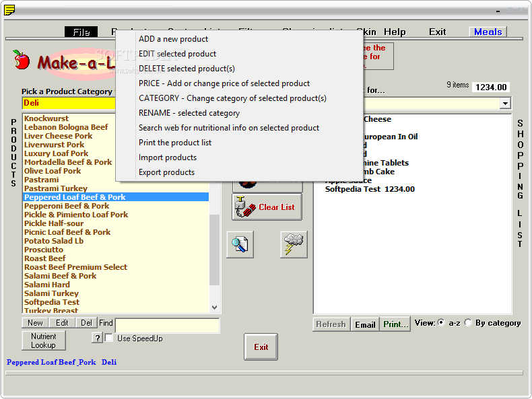Click the Edit button below product list
This screenshot has width=532, height=399.
(62, 323)
